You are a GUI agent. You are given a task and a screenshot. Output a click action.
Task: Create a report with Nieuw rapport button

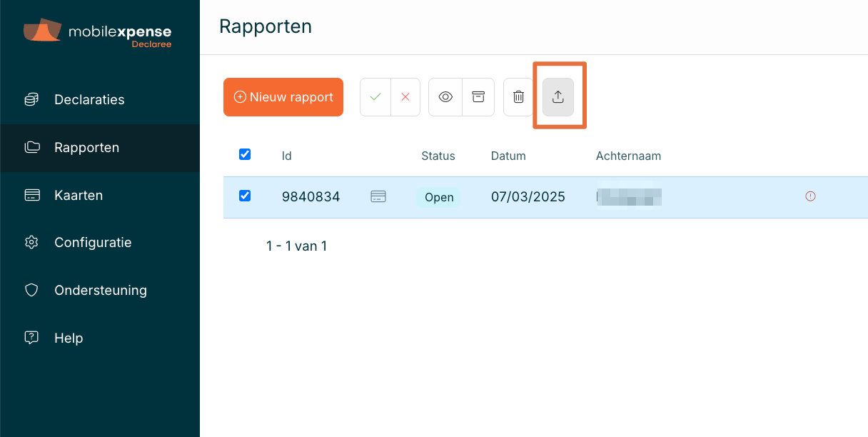283,97
